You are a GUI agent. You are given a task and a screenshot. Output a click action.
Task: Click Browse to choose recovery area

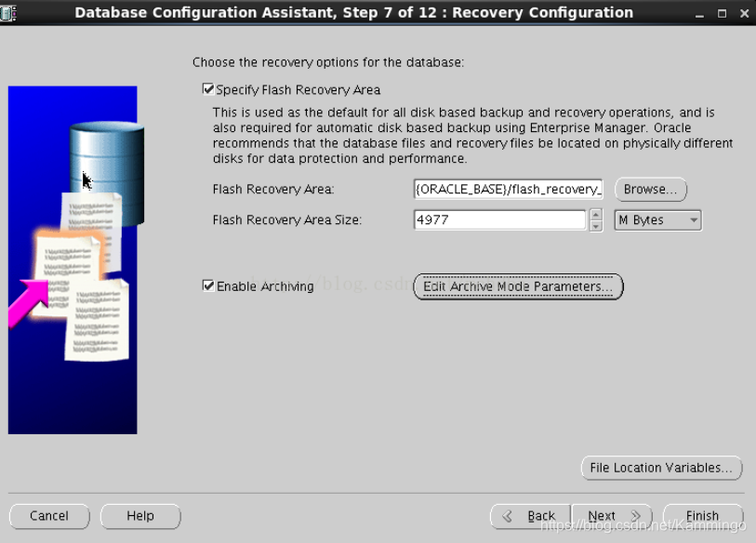point(650,189)
